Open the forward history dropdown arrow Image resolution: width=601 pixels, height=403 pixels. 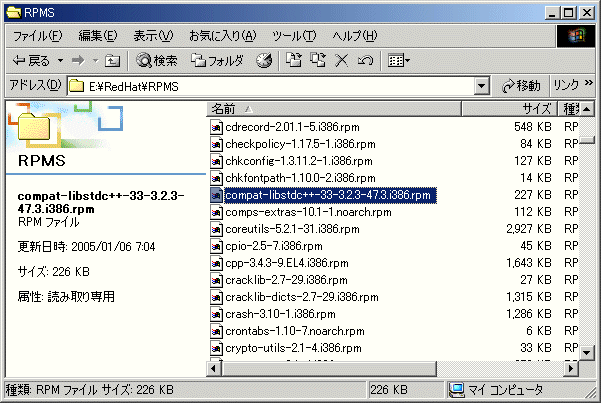pos(95,61)
